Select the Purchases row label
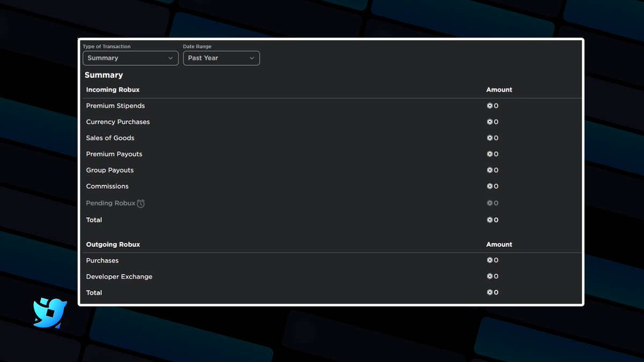This screenshot has width=644, height=362. [103, 261]
